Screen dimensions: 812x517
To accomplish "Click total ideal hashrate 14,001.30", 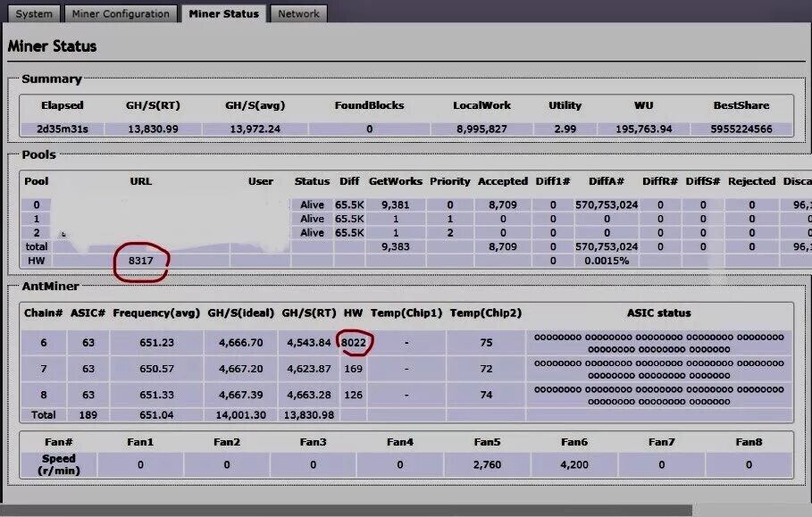I will pyautogui.click(x=241, y=415).
